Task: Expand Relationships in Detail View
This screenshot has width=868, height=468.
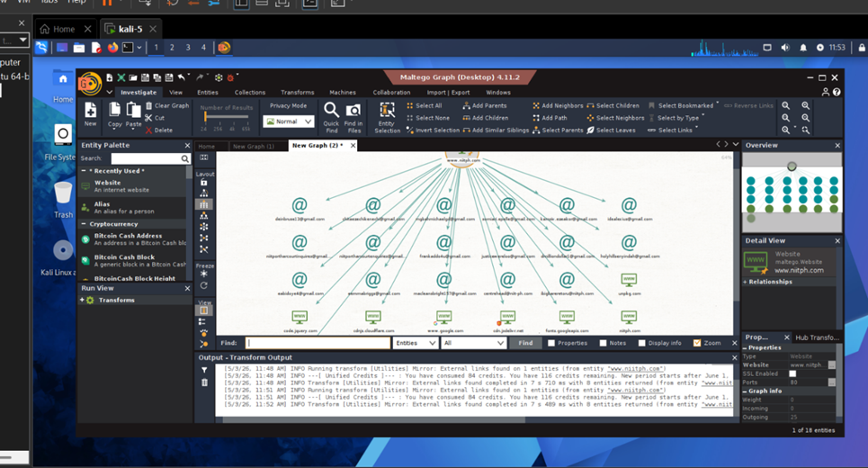Action: click(745, 282)
